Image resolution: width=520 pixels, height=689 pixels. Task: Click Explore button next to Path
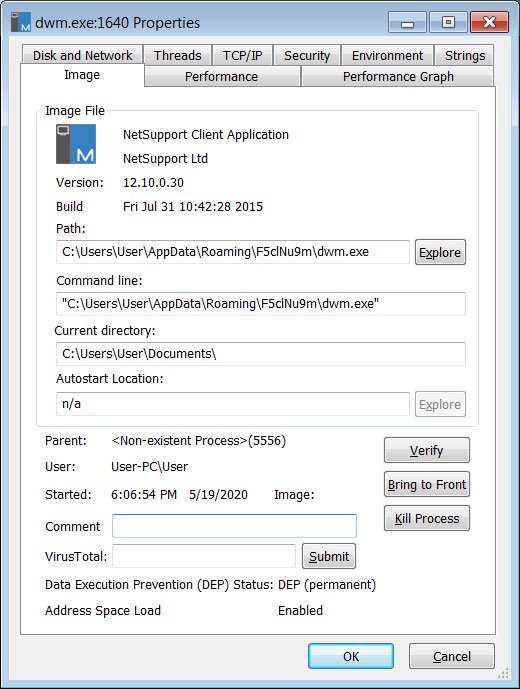[x=440, y=252]
